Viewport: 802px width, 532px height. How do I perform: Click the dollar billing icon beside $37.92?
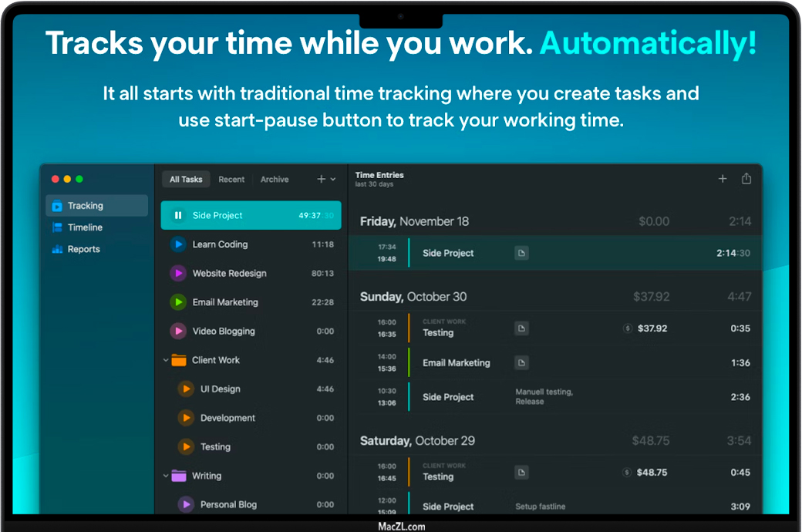click(628, 328)
